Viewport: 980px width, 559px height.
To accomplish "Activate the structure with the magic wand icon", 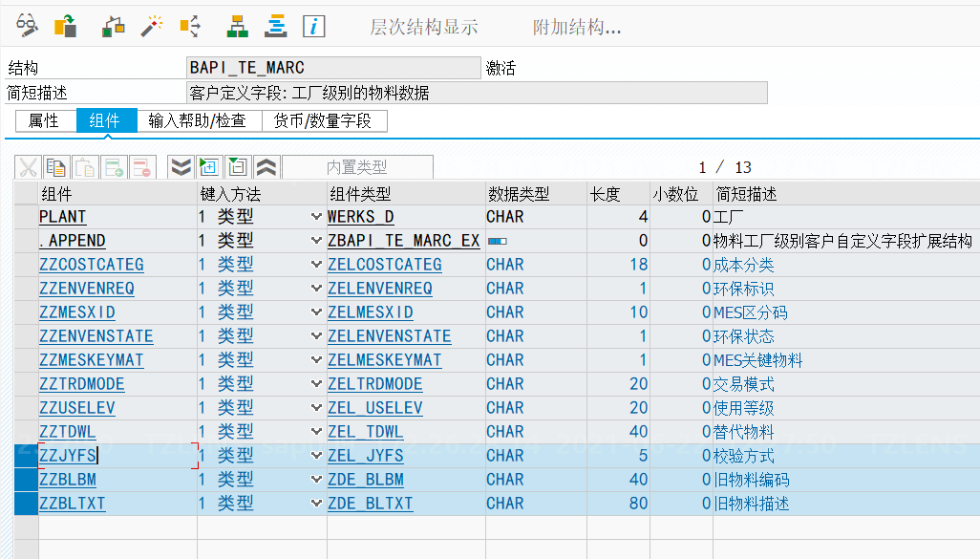I will (x=151, y=25).
